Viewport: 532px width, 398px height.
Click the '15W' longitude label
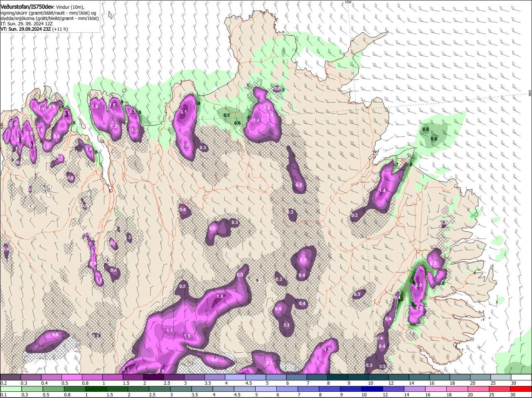[348, 2]
